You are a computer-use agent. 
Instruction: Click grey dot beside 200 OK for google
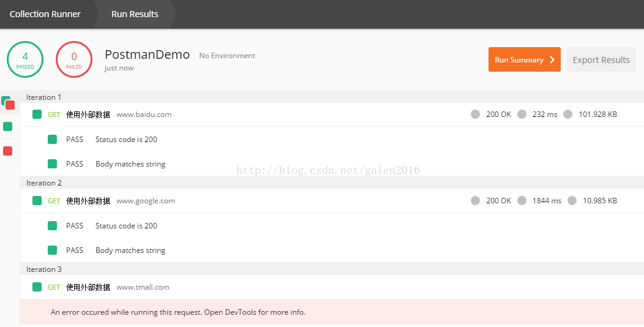coord(475,200)
